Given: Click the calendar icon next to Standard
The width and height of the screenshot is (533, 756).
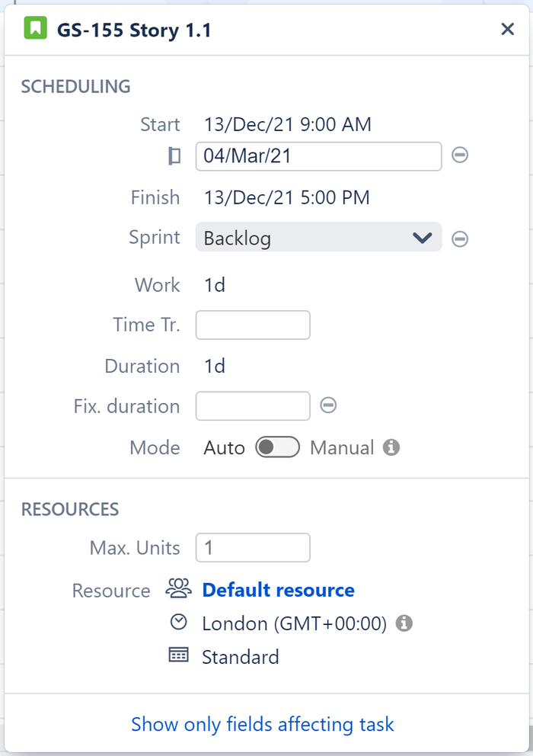Looking at the screenshot, I should tap(177, 656).
